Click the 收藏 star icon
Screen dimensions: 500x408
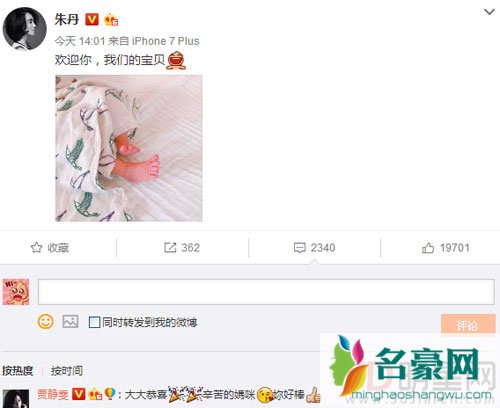pyautogui.click(x=36, y=248)
